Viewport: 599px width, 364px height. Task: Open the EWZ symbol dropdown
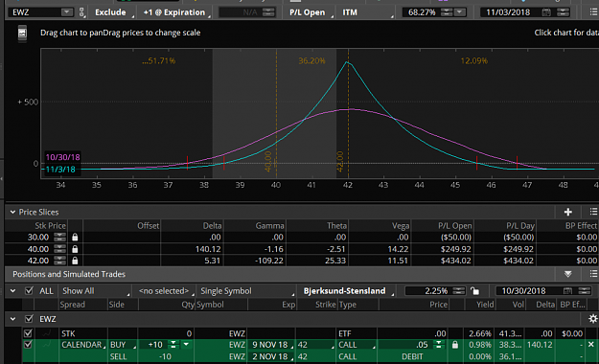click(66, 12)
